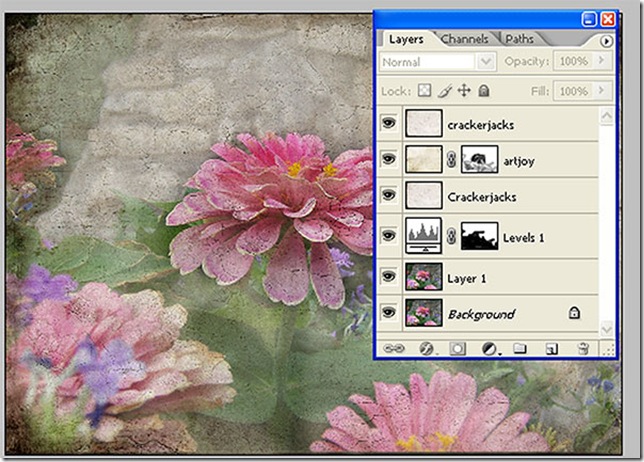Click the lock position icon
The width and height of the screenshot is (644, 462).
point(464,91)
